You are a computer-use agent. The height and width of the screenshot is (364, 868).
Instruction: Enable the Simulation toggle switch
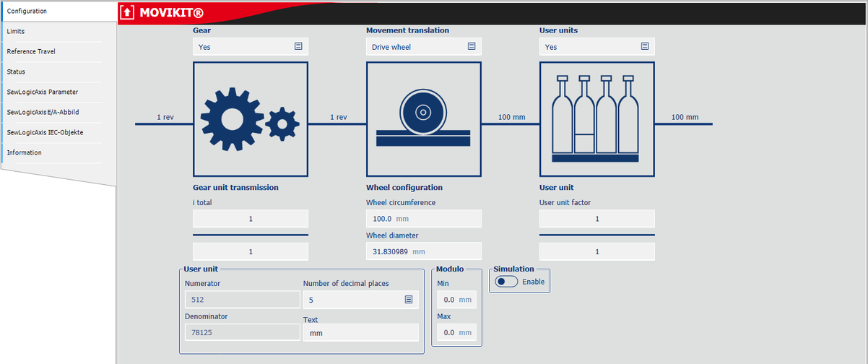click(507, 282)
